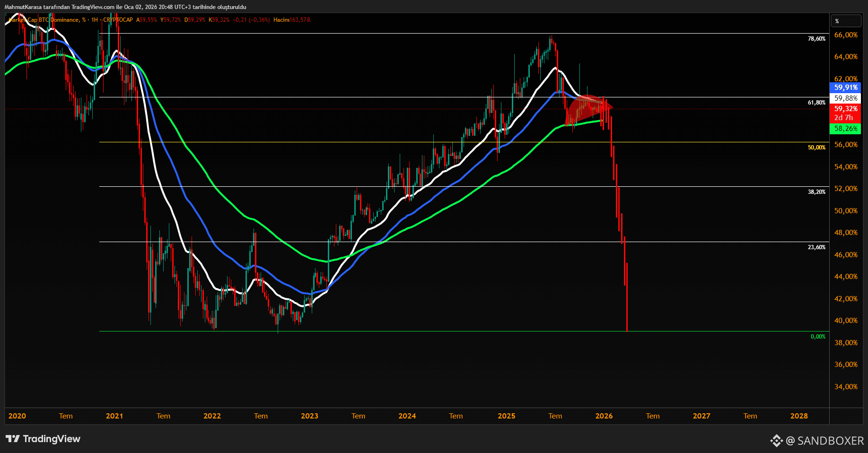
Task: Click the change value −0,21 (−0,36%)
Action: tap(251, 20)
